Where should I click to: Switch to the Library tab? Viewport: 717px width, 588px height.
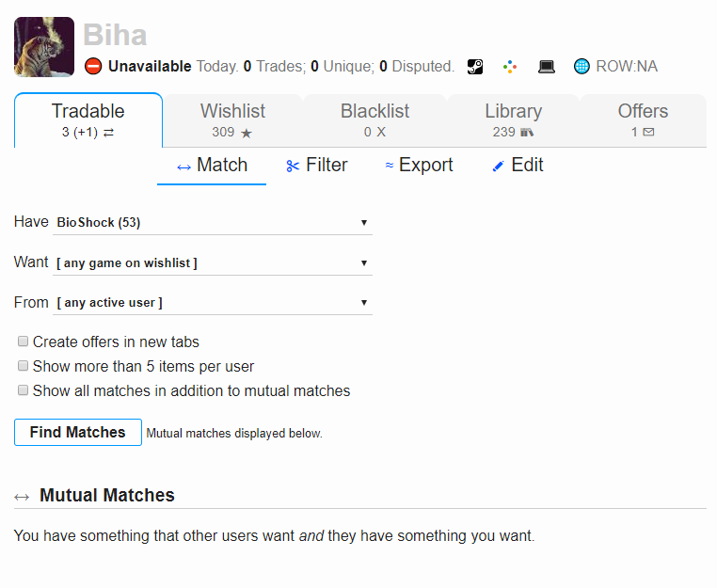(513, 120)
